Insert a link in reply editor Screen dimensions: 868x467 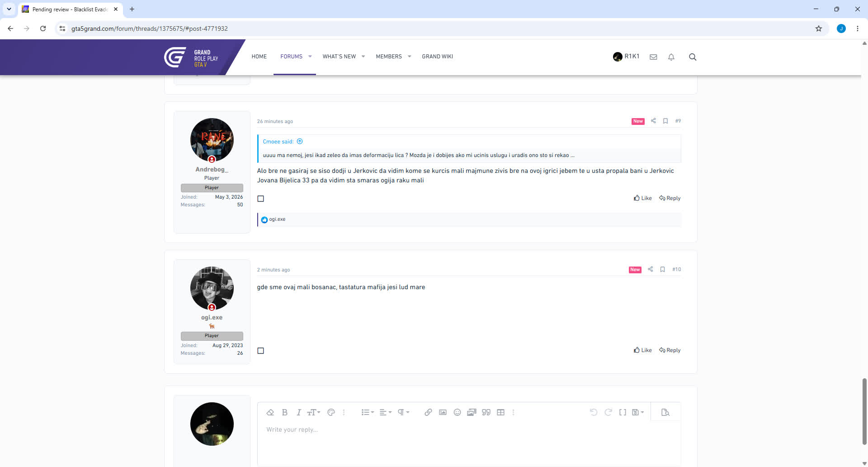[x=428, y=412]
